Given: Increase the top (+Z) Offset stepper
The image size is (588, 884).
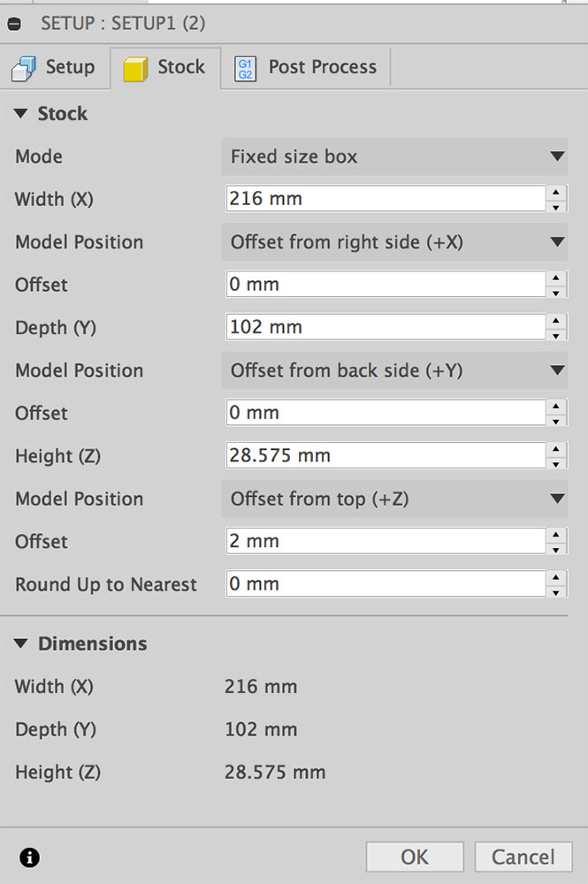Looking at the screenshot, I should tap(556, 534).
